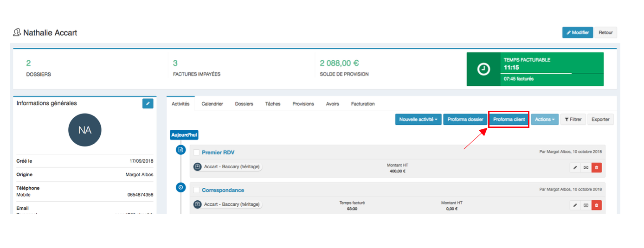
Task: Switch to the Avoirs tab
Action: (x=332, y=104)
